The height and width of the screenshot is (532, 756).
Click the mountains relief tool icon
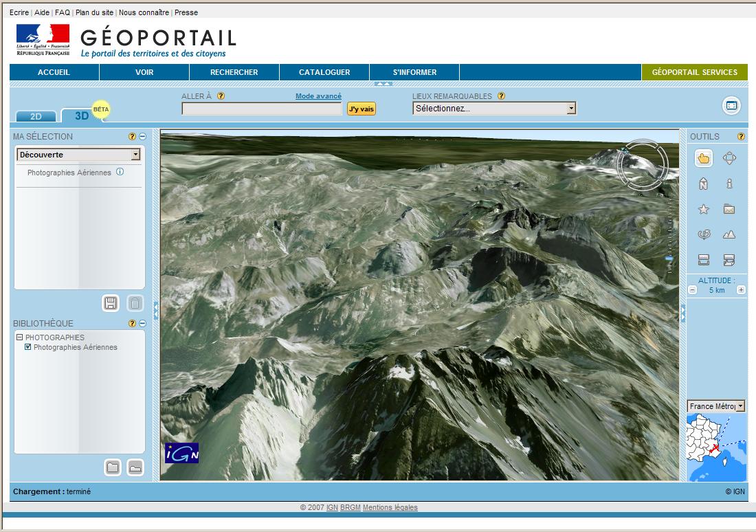pos(729,235)
